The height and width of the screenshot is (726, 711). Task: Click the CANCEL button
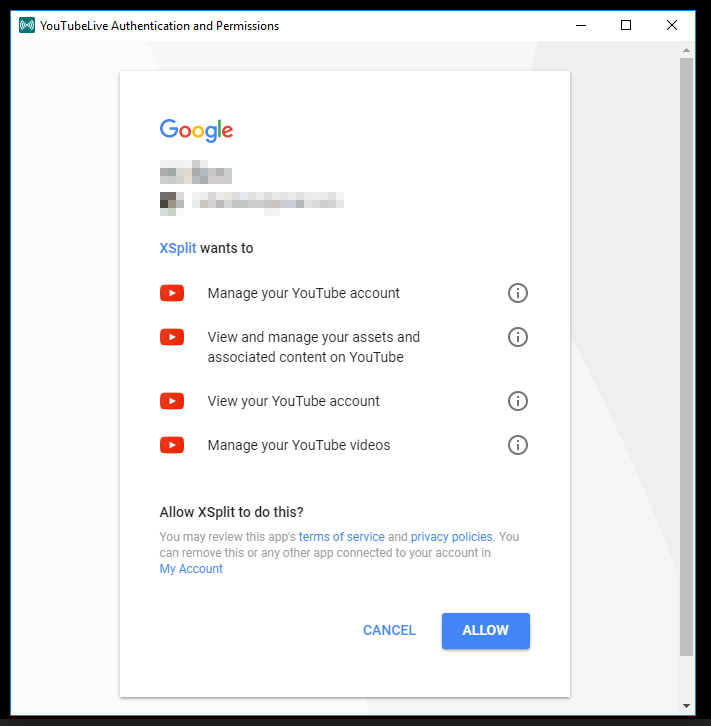389,631
